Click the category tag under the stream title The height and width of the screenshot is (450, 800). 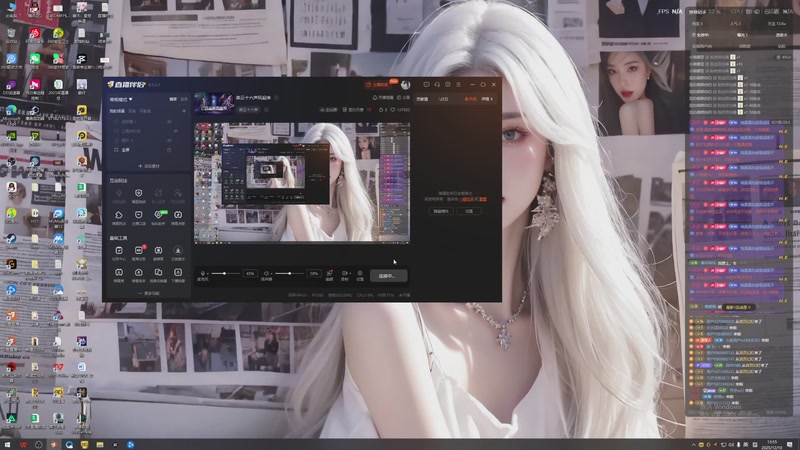pyautogui.click(x=248, y=110)
